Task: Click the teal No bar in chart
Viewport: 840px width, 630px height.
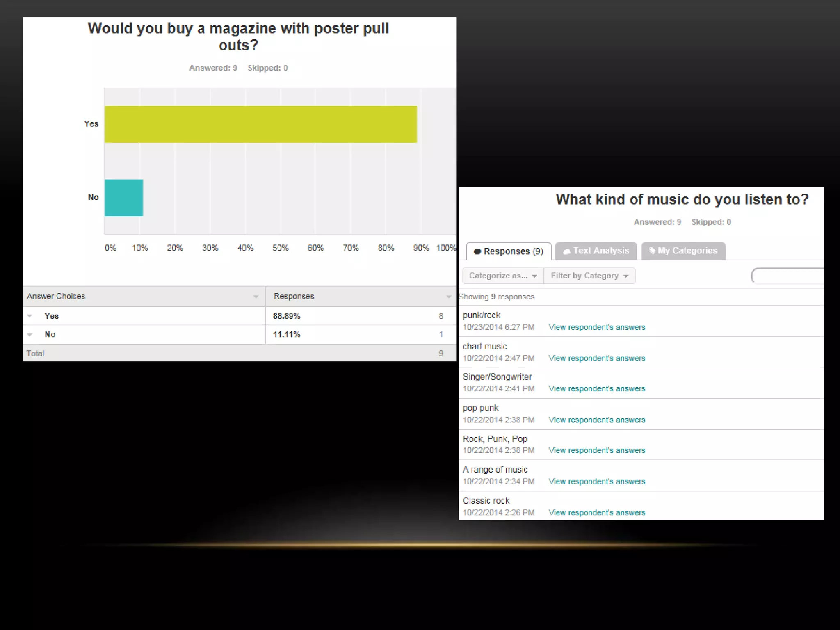Action: click(x=123, y=198)
